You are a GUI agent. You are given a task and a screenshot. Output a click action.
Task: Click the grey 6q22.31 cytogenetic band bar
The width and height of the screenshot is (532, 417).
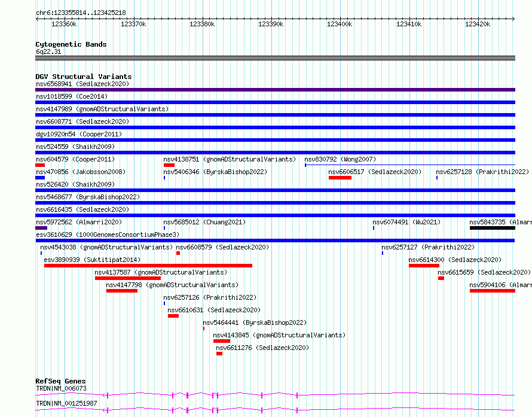click(x=275, y=58)
